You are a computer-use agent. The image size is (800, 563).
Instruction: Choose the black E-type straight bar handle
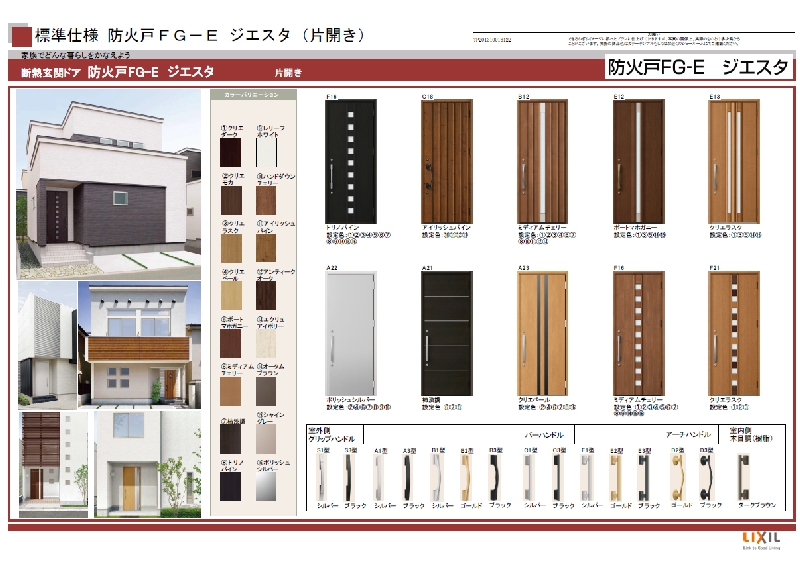pos(644,478)
